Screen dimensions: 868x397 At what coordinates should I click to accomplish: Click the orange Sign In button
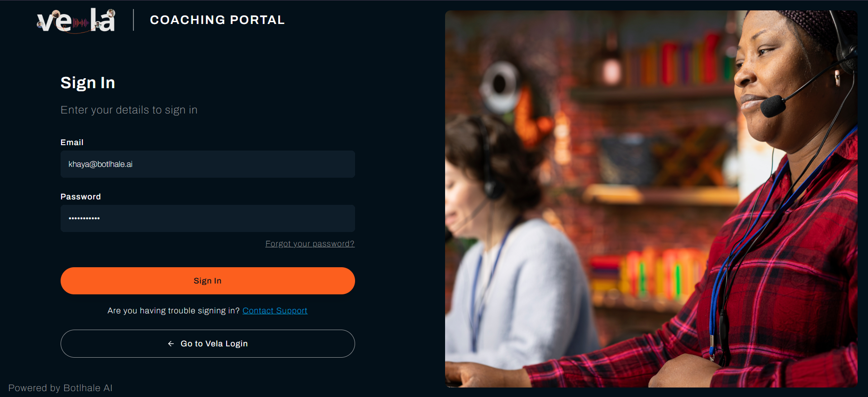pyautogui.click(x=208, y=281)
